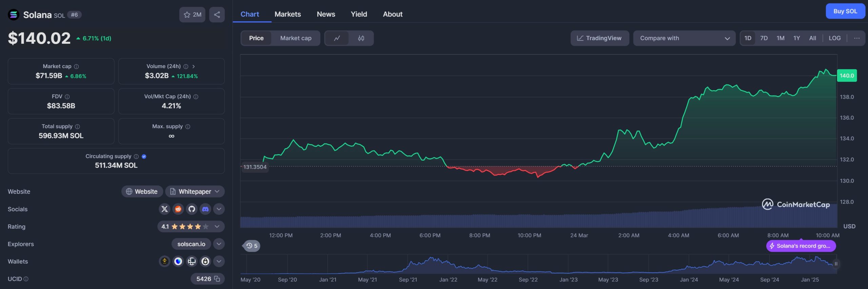The image size is (868, 289).
Task: Open the About tab
Action: click(x=393, y=14)
